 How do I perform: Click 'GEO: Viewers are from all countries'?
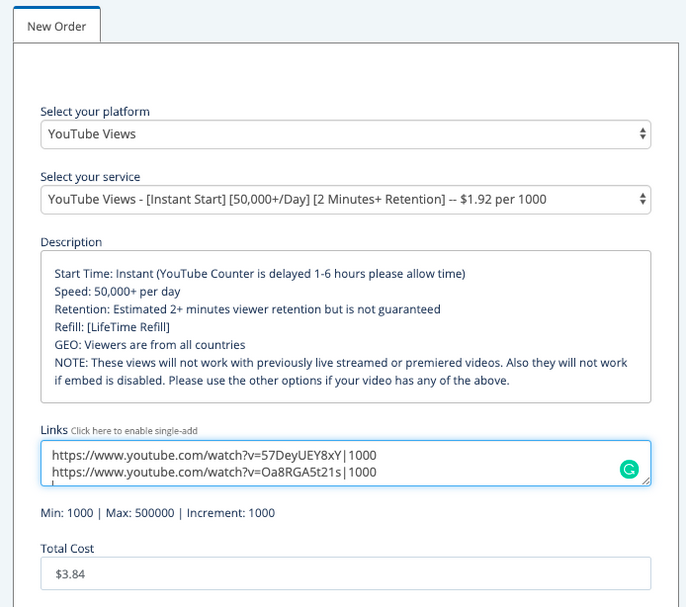[150, 345]
